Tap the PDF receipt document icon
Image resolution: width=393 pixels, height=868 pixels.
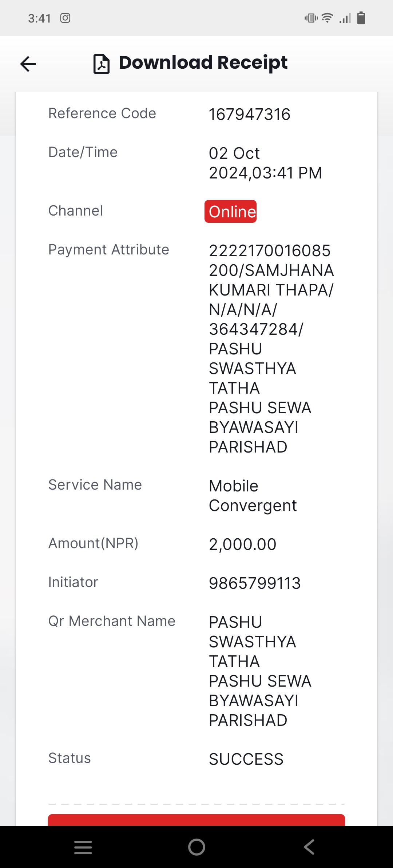pos(102,64)
